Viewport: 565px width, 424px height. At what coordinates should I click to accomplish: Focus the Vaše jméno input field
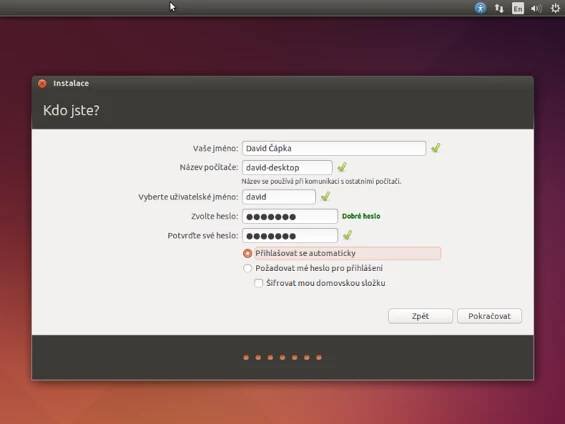334,148
